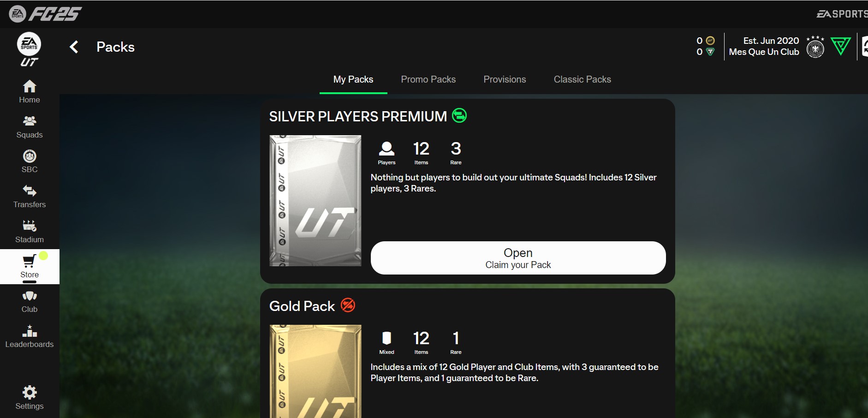Click the EA Sports UT logo

(x=29, y=49)
